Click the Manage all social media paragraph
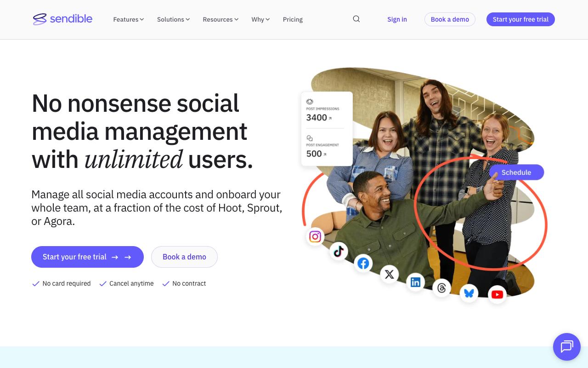This screenshot has width=588, height=368. (x=157, y=208)
